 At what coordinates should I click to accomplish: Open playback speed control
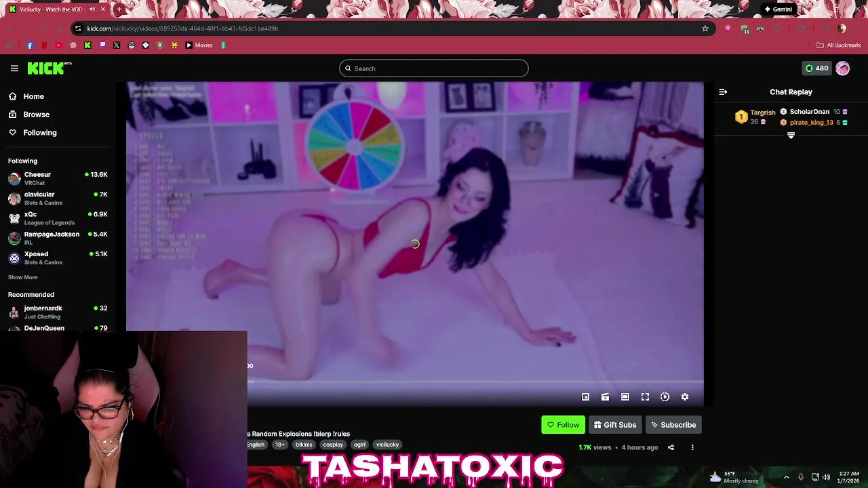click(665, 397)
